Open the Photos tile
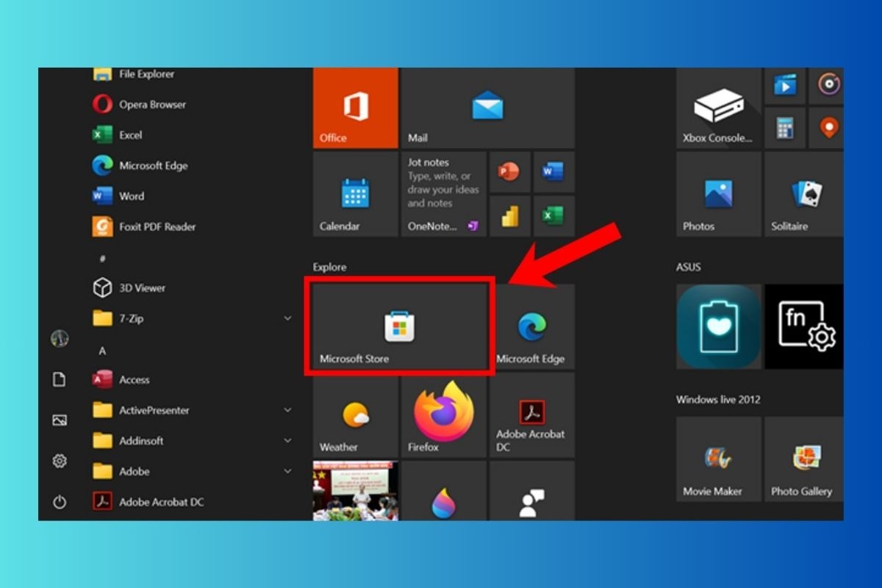882x588 pixels. click(x=719, y=194)
